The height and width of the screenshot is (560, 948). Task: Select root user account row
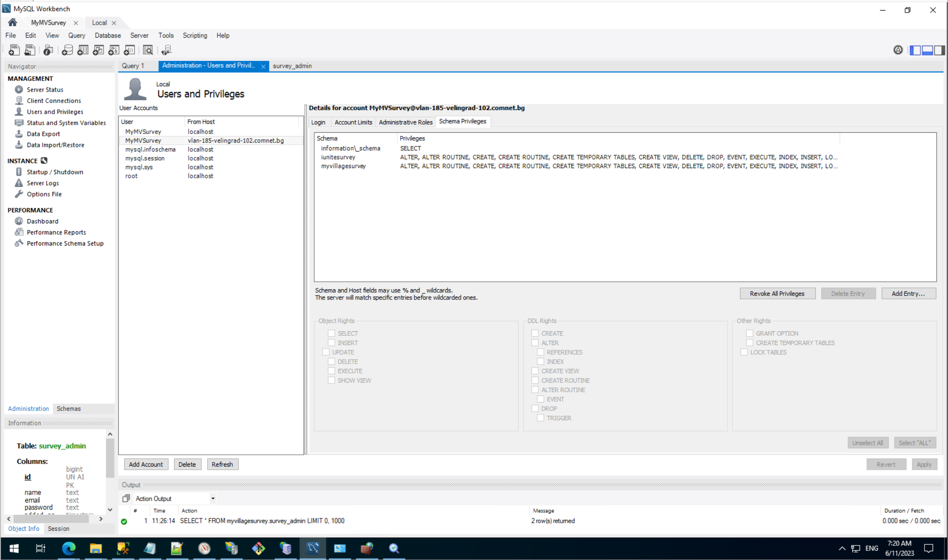[x=131, y=176]
